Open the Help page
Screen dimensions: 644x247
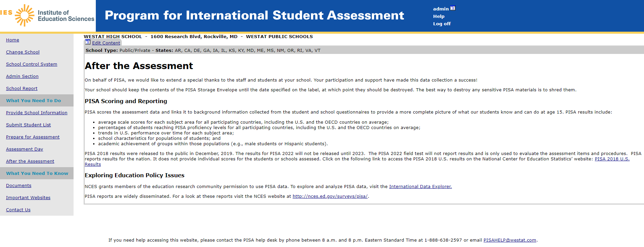click(x=439, y=16)
